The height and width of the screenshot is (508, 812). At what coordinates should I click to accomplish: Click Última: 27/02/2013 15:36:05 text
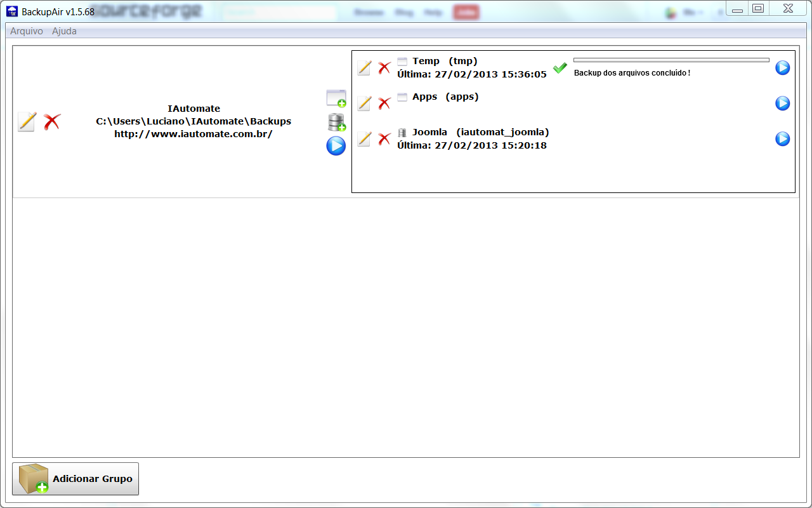click(472, 74)
